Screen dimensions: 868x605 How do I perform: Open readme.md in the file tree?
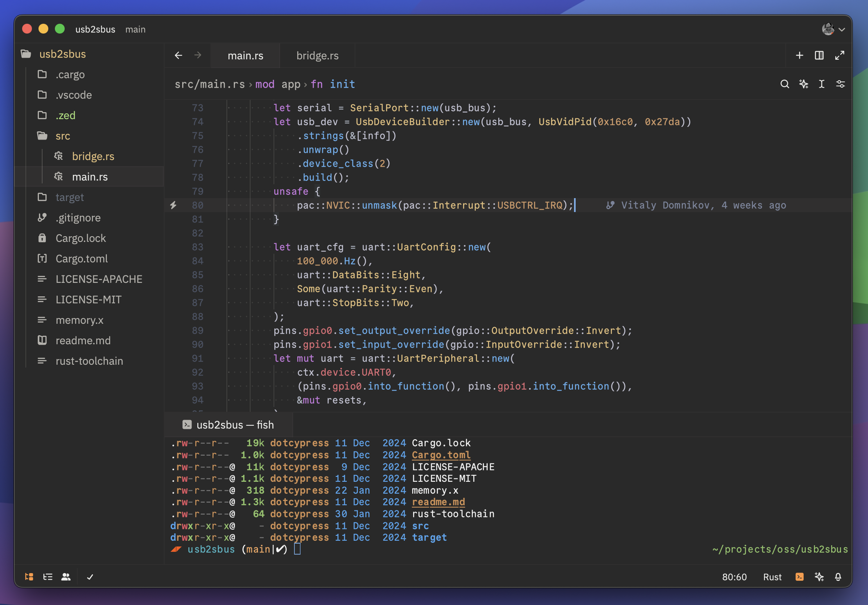89,341
